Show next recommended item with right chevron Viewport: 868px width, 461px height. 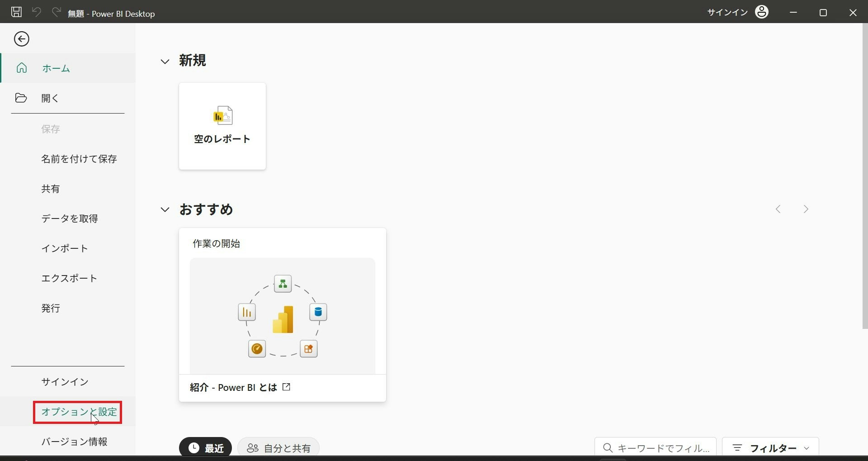pos(806,209)
